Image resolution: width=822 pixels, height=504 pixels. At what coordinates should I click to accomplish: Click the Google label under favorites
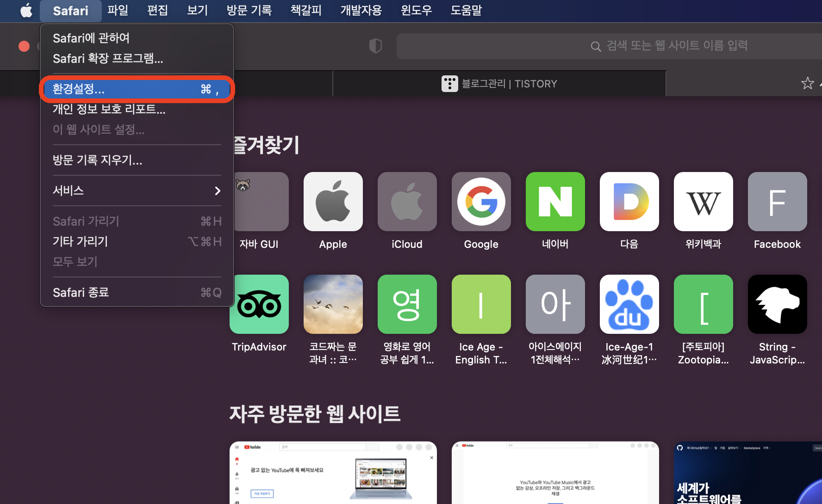pyautogui.click(x=481, y=244)
